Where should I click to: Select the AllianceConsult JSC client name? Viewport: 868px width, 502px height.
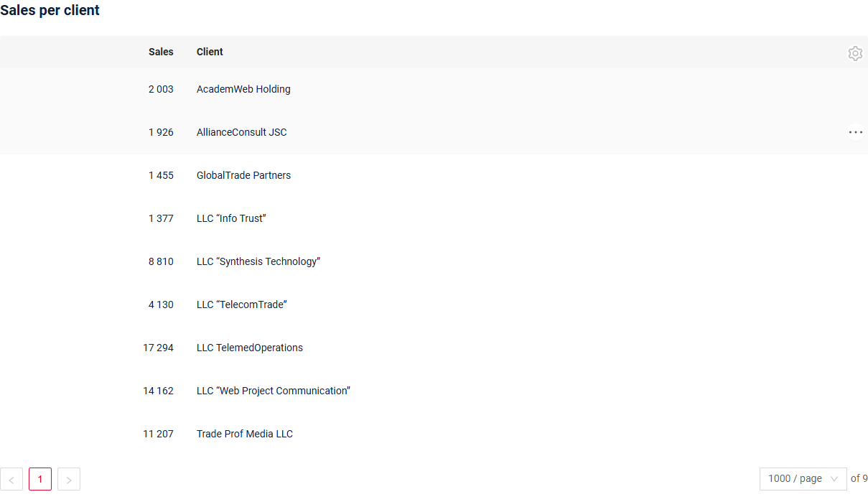point(241,132)
